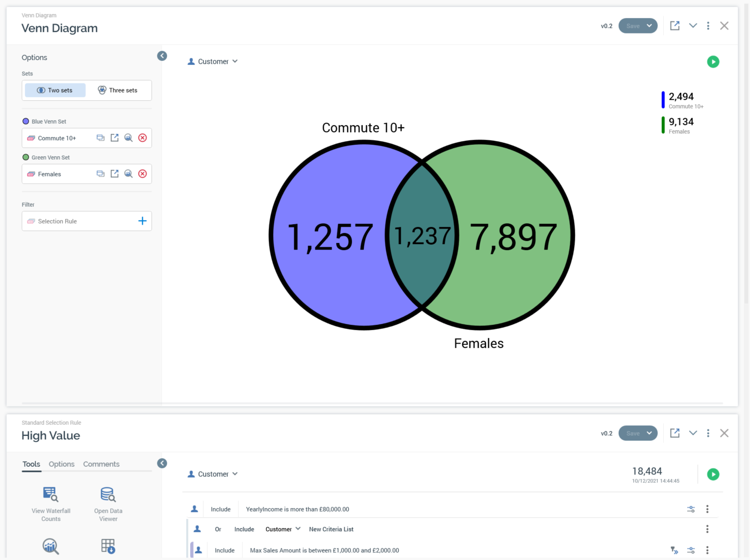Viewport: 750px width, 560px height.
Task: Add a Selection Rule filter with plus icon
Action: coord(142,221)
